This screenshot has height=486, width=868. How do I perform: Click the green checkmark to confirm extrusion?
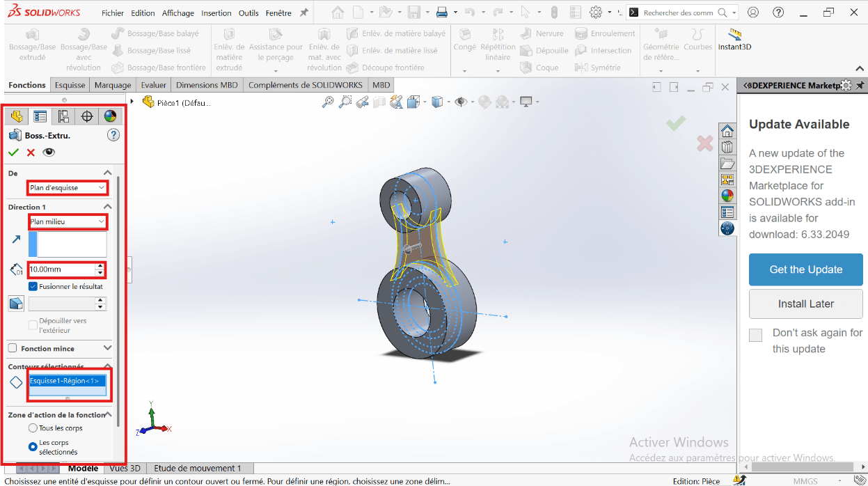pyautogui.click(x=14, y=152)
